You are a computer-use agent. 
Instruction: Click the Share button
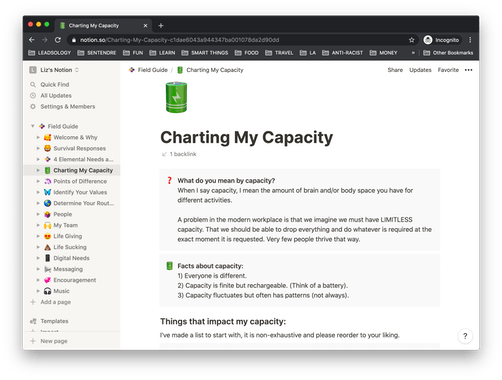[395, 70]
